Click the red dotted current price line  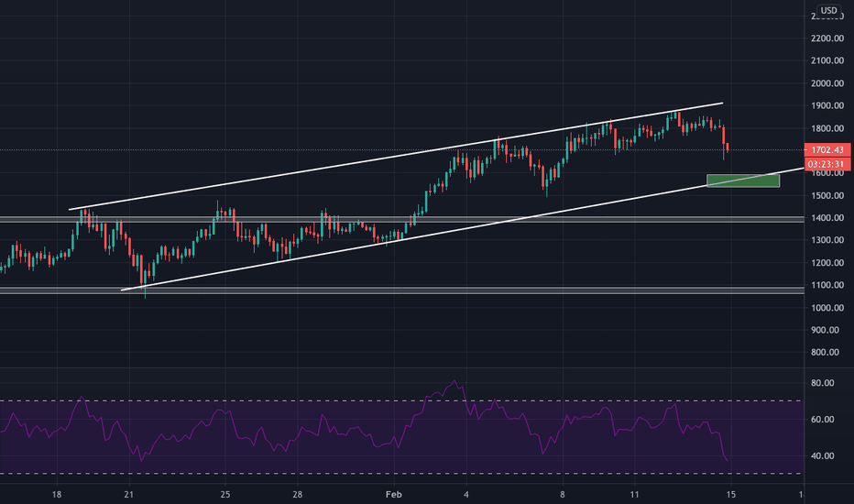(402, 150)
